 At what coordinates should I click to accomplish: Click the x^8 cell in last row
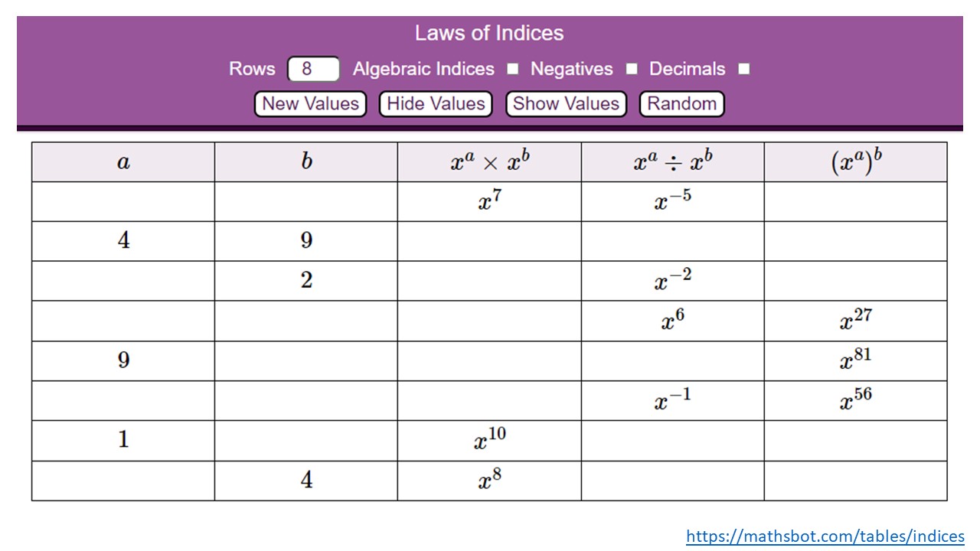489,481
